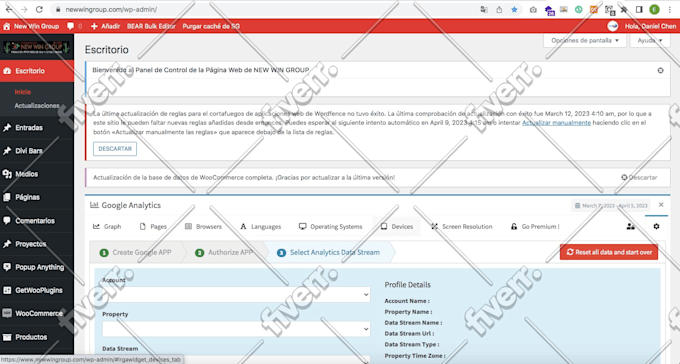
Task: Bookmark this page with the star icon
Action: pos(514,10)
